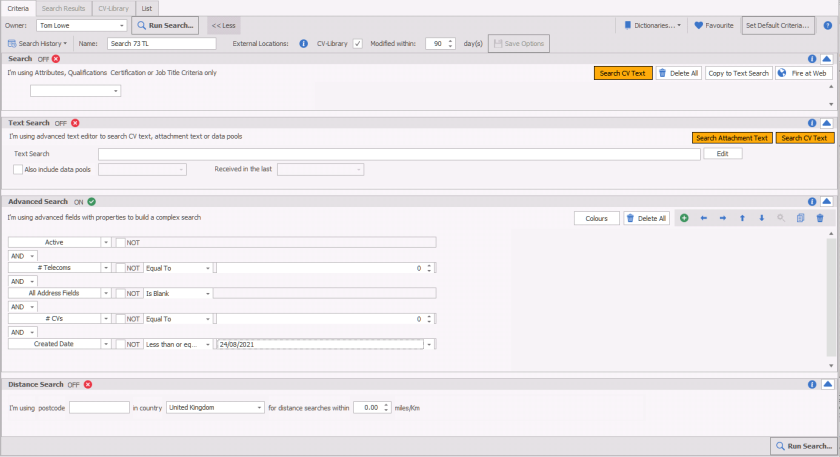
Task: Toggle NOT checkbox on the # Telecoms row
Action: click(121, 268)
